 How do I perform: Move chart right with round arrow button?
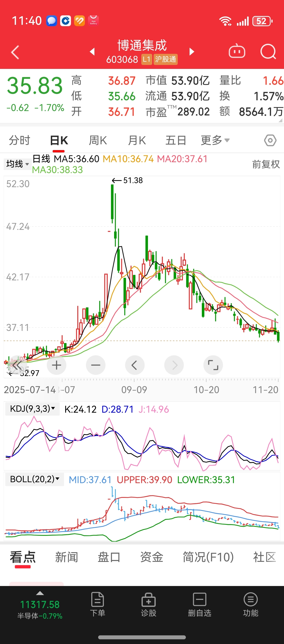(174, 365)
